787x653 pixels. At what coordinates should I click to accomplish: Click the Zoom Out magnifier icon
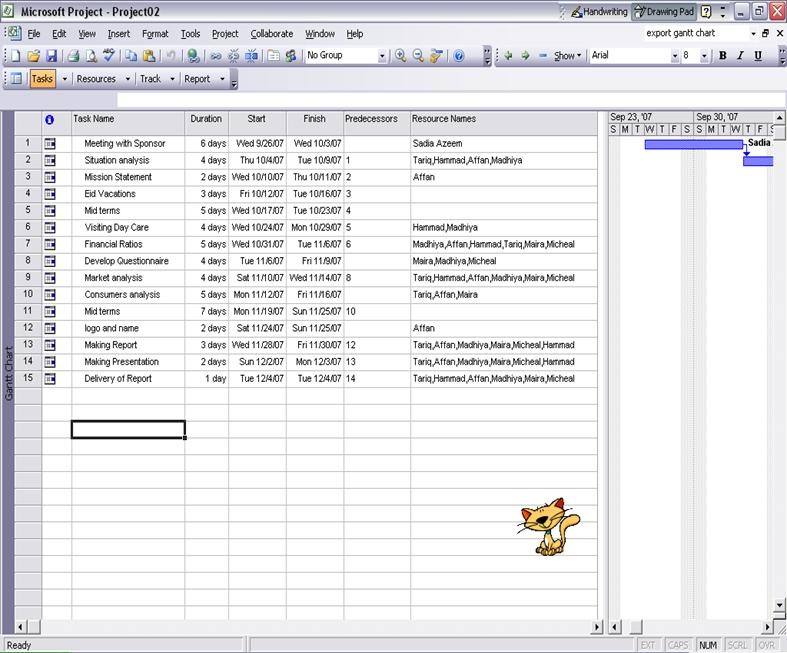[x=418, y=56]
